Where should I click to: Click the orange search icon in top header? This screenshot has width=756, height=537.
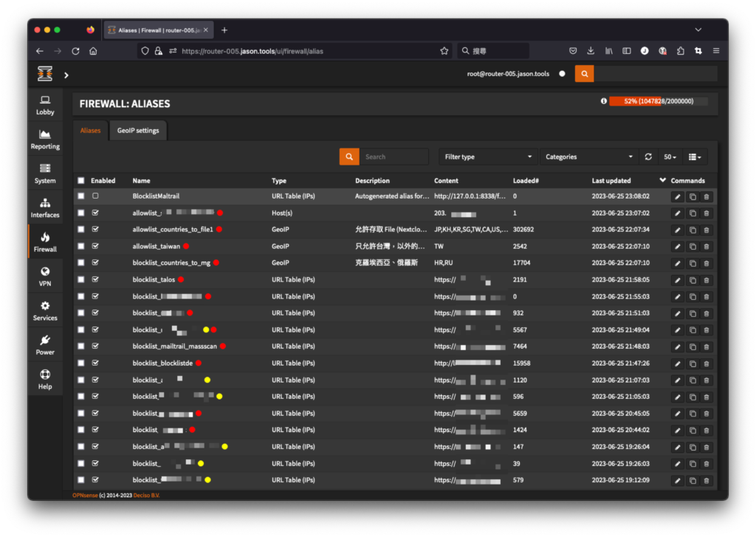click(585, 74)
